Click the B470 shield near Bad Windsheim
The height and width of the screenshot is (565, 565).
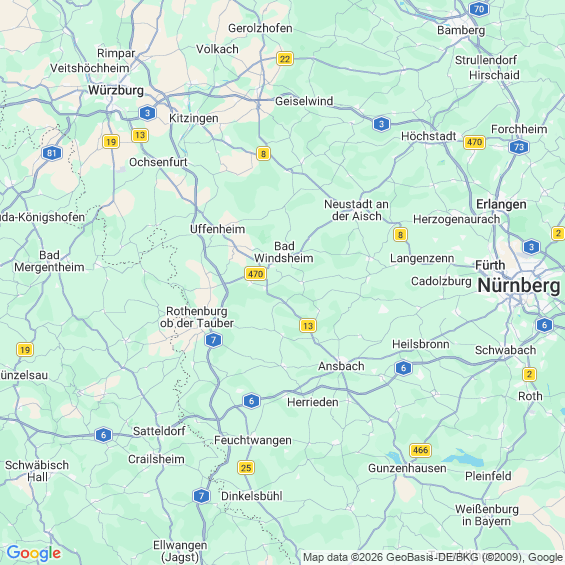(x=255, y=273)
